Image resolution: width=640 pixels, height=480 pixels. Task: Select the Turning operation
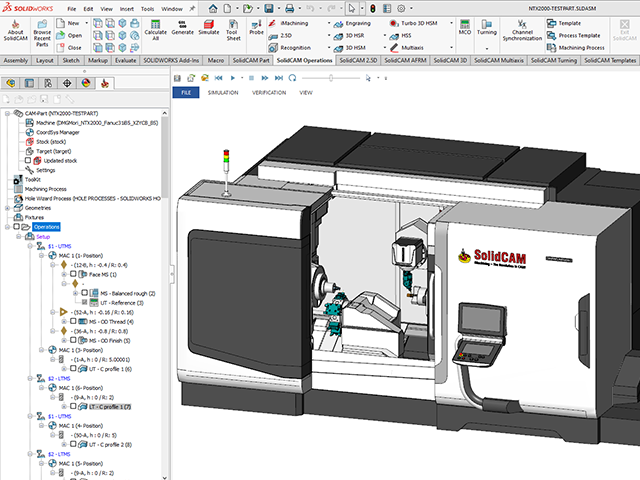point(487,28)
